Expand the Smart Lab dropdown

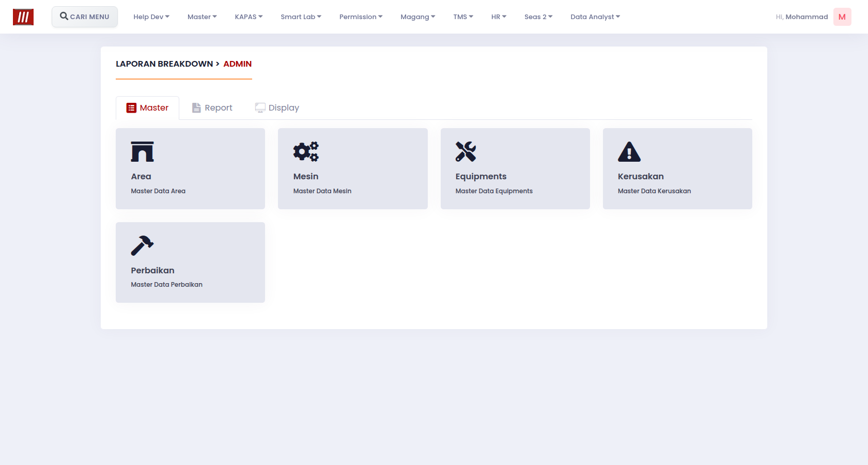pyautogui.click(x=301, y=17)
